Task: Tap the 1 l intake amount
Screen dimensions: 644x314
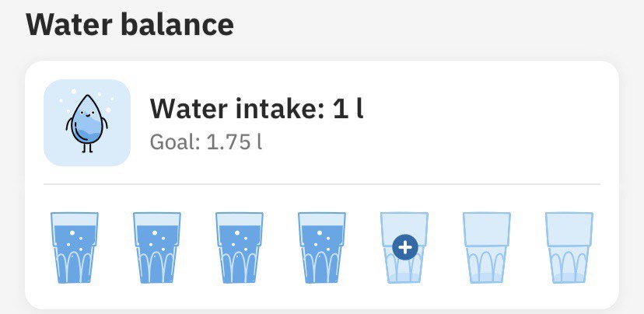Action: 348,109
